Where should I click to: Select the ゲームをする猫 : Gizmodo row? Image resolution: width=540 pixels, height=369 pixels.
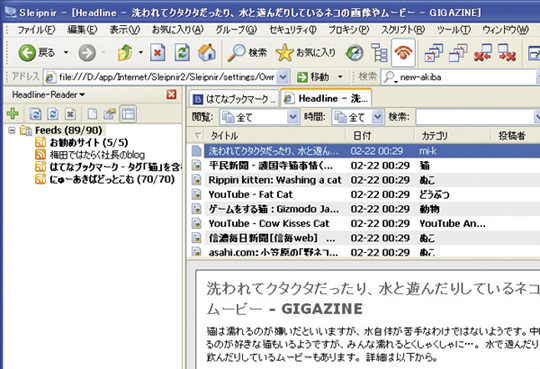click(365, 209)
